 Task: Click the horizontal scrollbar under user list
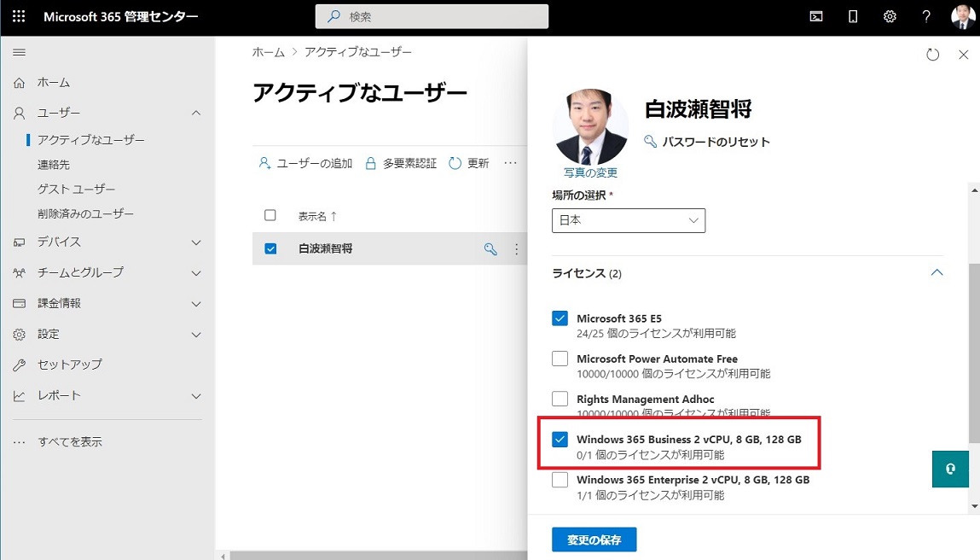[378, 556]
